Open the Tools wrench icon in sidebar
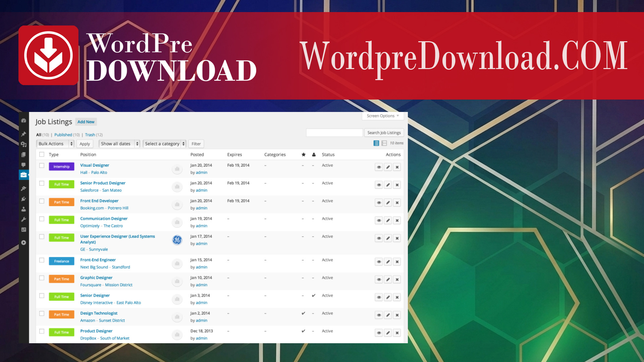The width and height of the screenshot is (644, 362). pyautogui.click(x=23, y=220)
